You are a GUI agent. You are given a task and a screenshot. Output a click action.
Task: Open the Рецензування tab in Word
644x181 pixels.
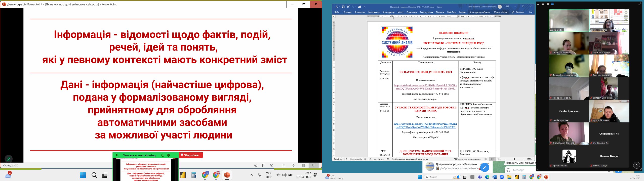click(426, 12)
